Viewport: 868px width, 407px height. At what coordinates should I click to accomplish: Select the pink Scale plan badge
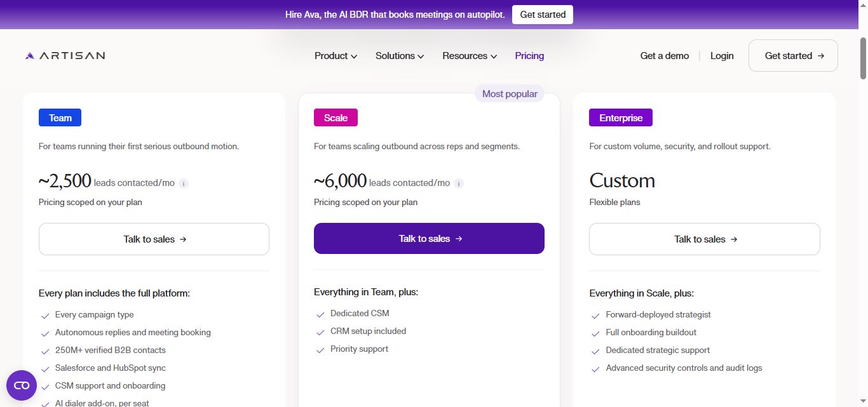336,118
